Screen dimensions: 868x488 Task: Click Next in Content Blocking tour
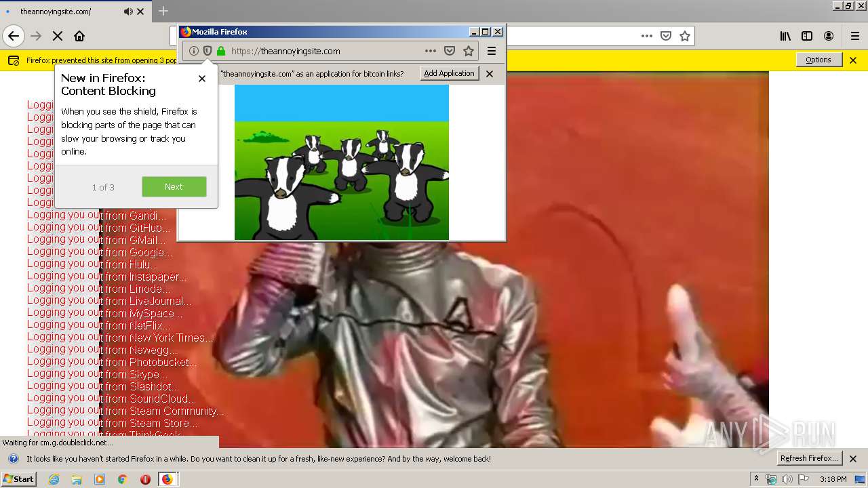click(x=174, y=186)
